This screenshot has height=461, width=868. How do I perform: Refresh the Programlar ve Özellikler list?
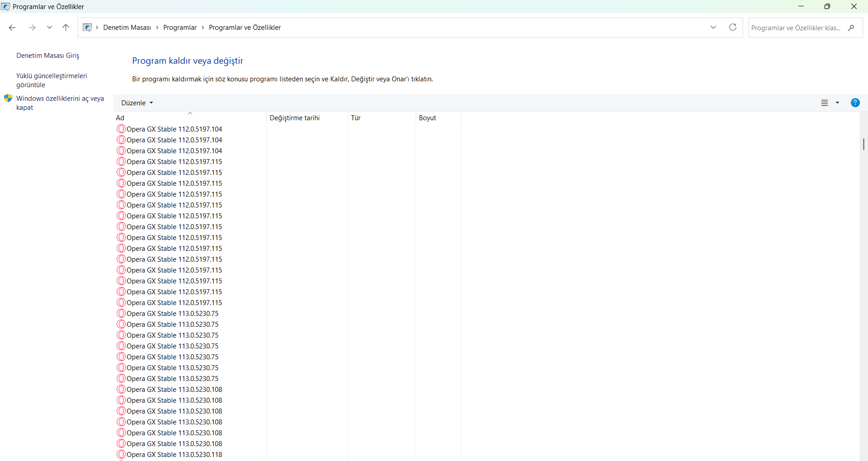[x=733, y=28]
